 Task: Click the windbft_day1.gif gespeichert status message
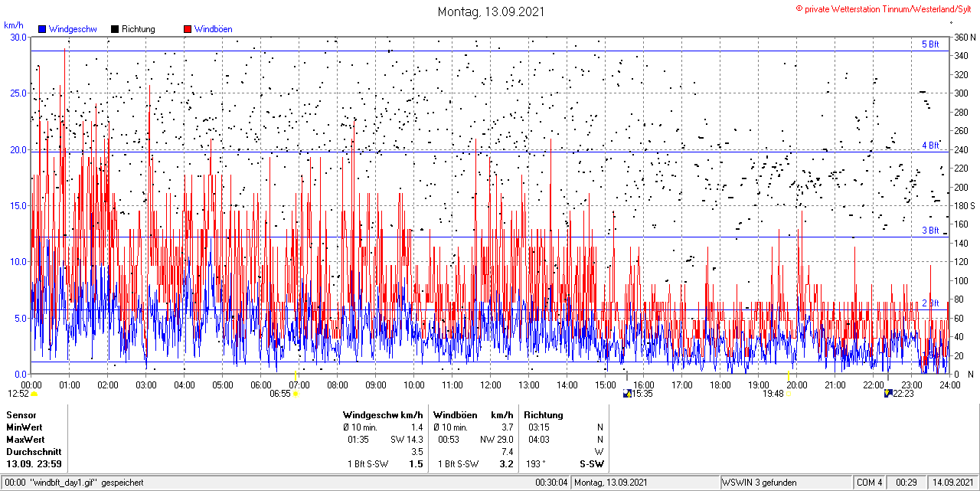click(74, 483)
